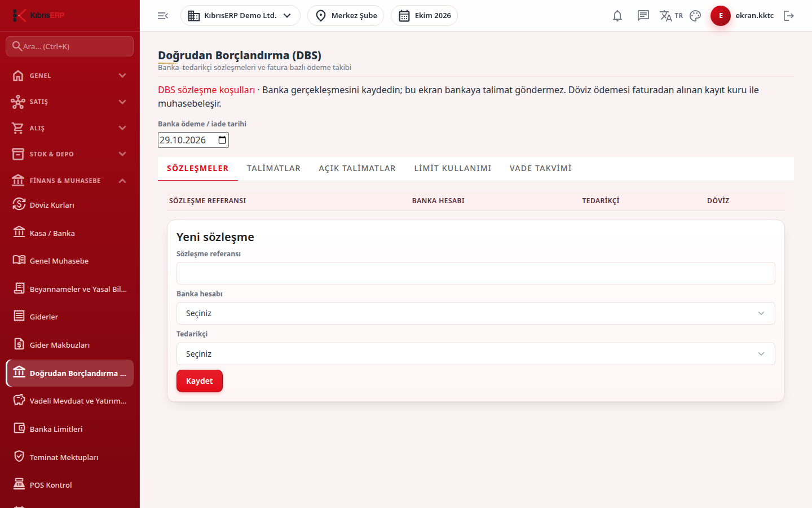Click the KıbrısERP logo
812x508 pixels.
tap(39, 15)
